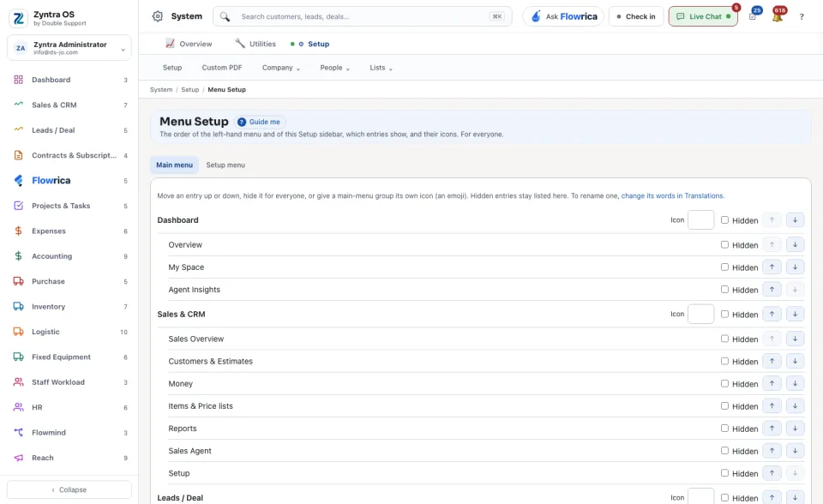
Task: Focus the search customers, leads, deals field
Action: pyautogui.click(x=362, y=16)
